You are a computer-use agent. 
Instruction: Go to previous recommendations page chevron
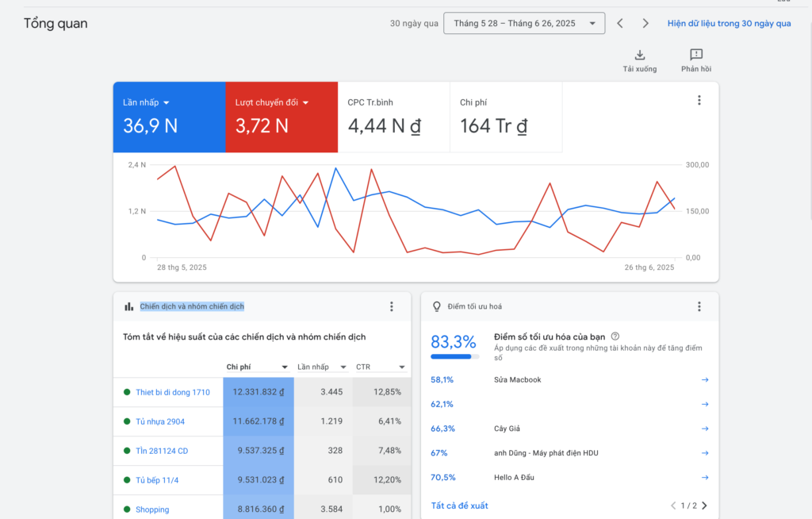click(x=673, y=506)
